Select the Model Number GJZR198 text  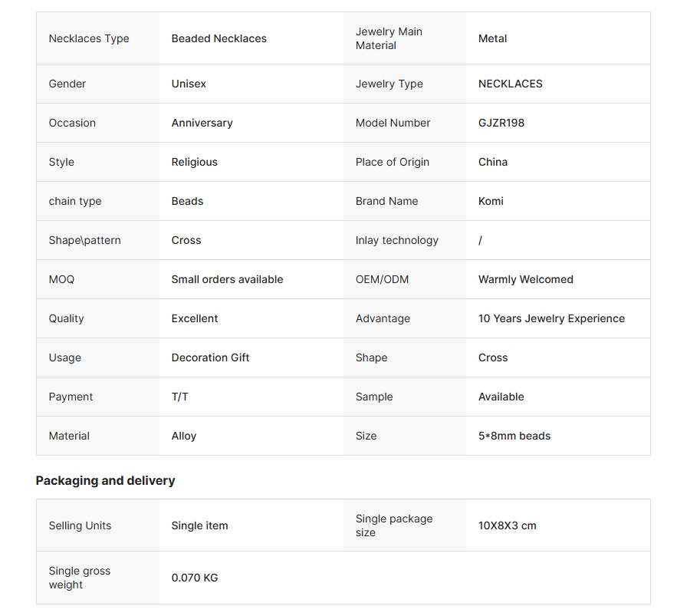pyautogui.click(x=501, y=123)
